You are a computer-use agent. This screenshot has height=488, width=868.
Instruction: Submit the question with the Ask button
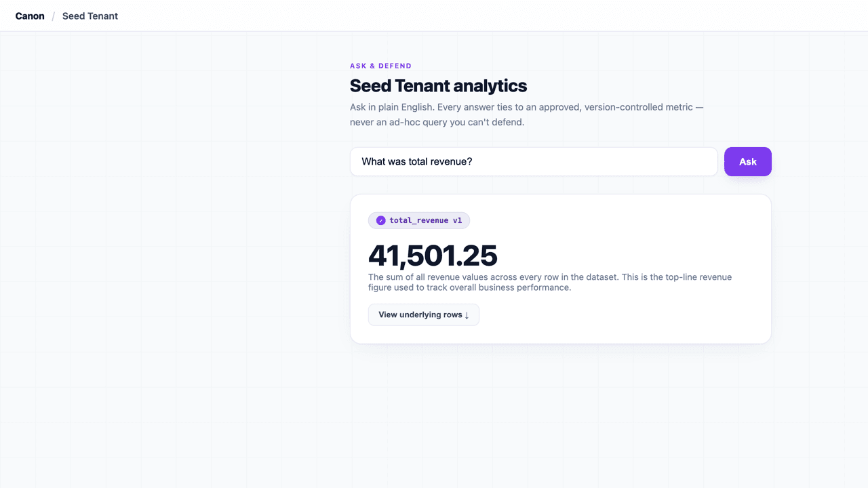[x=748, y=161]
